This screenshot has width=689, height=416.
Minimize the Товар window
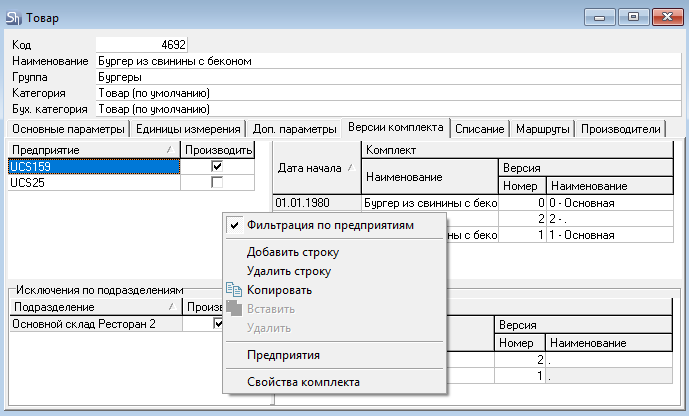tap(603, 16)
